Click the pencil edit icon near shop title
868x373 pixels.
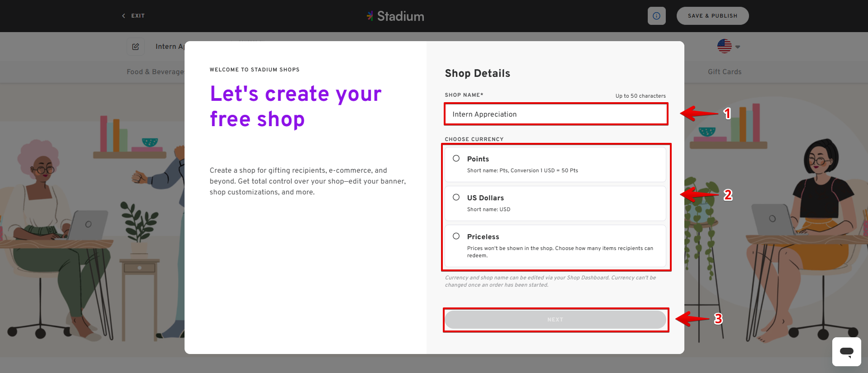coord(136,47)
